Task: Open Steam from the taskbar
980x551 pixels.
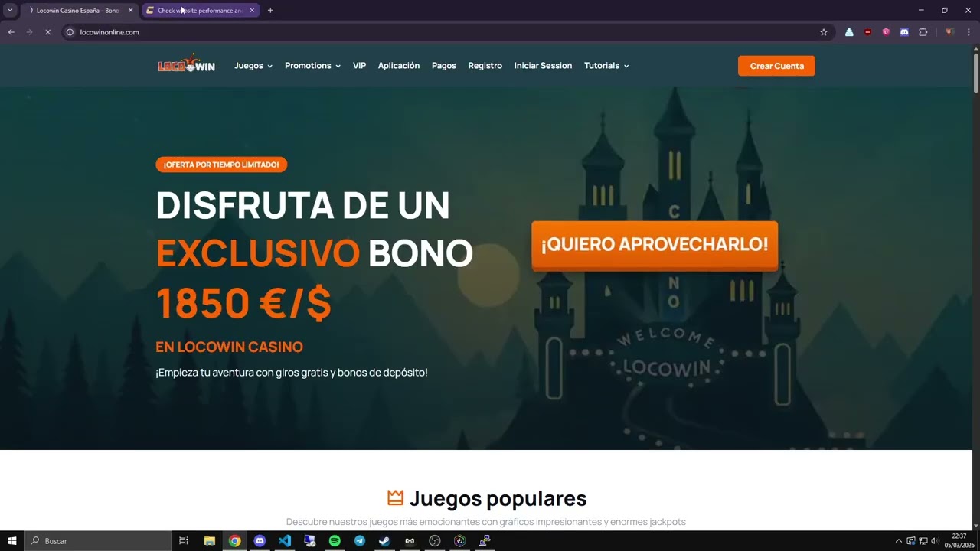Action: [x=384, y=541]
